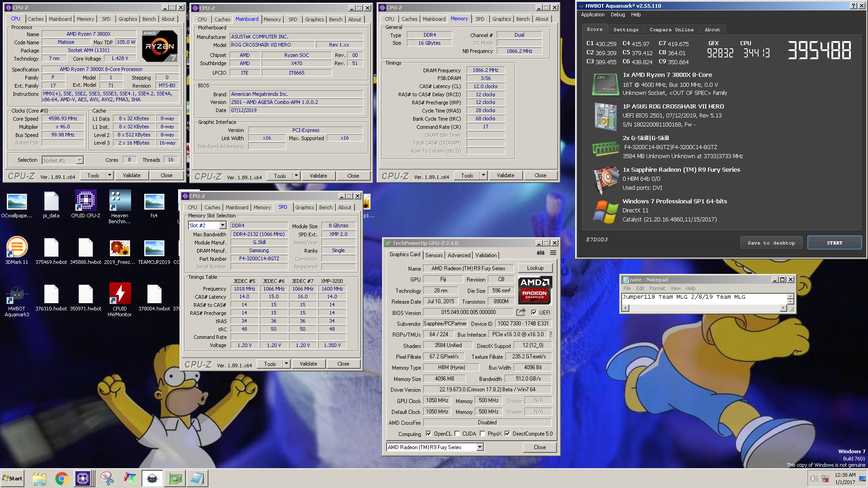868x488 pixels.
Task: Click the Lookup button in GPU-Z
Action: (535, 268)
